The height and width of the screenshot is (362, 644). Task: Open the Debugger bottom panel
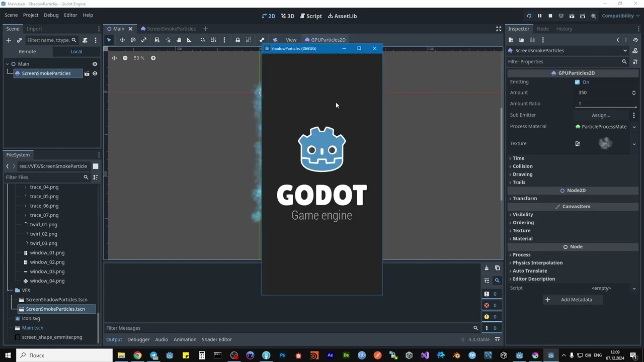(138, 339)
